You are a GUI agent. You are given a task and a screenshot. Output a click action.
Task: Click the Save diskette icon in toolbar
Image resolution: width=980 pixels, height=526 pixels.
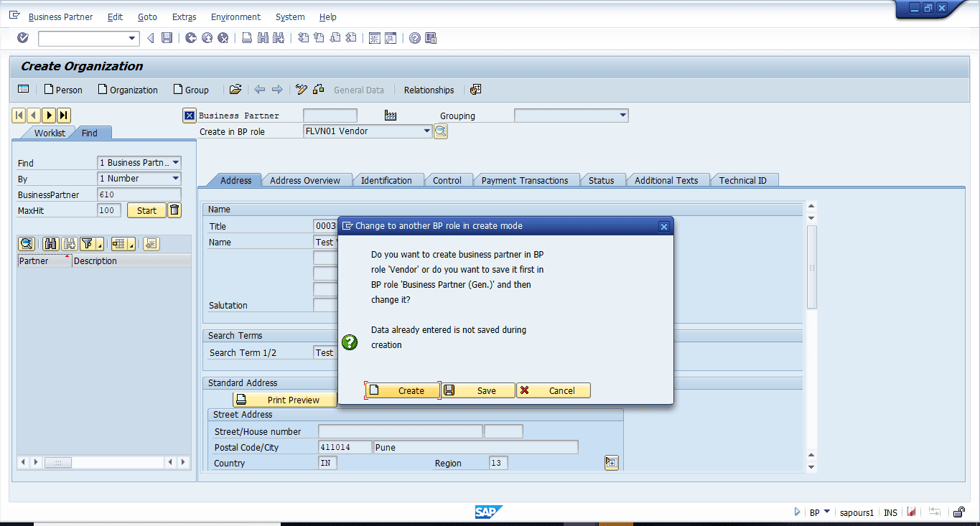(167, 38)
